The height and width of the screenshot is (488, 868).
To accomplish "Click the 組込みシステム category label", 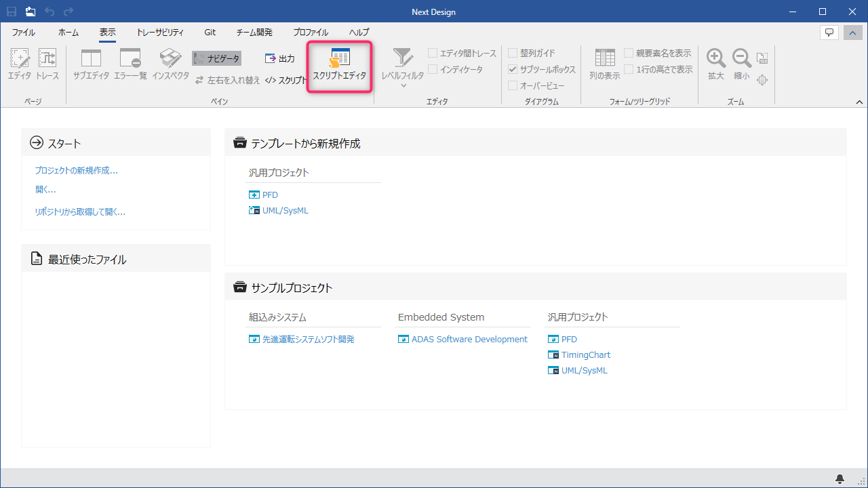I will 277,317.
